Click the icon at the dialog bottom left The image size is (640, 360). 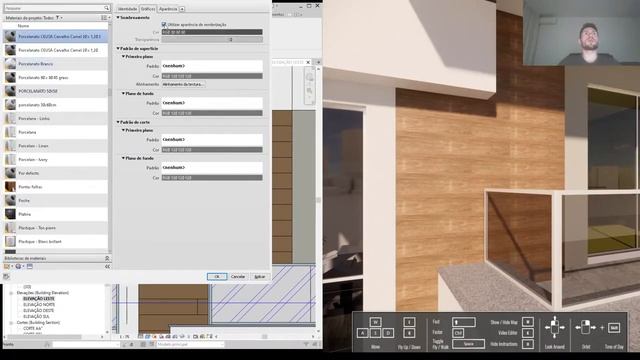pyautogui.click(x=6, y=277)
